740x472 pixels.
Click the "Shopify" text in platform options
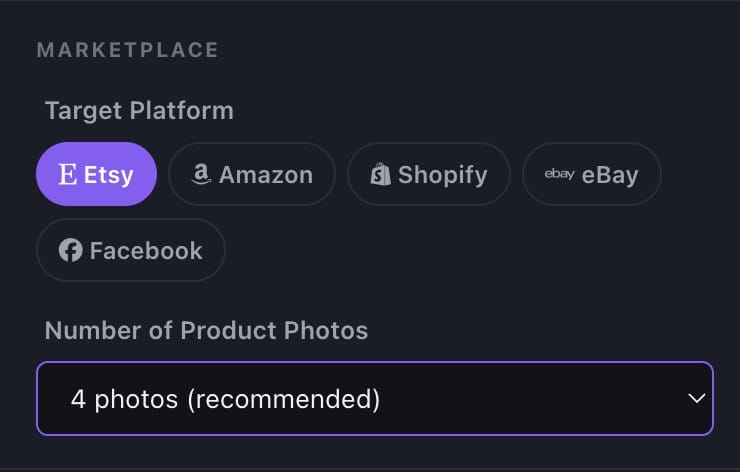[442, 175]
